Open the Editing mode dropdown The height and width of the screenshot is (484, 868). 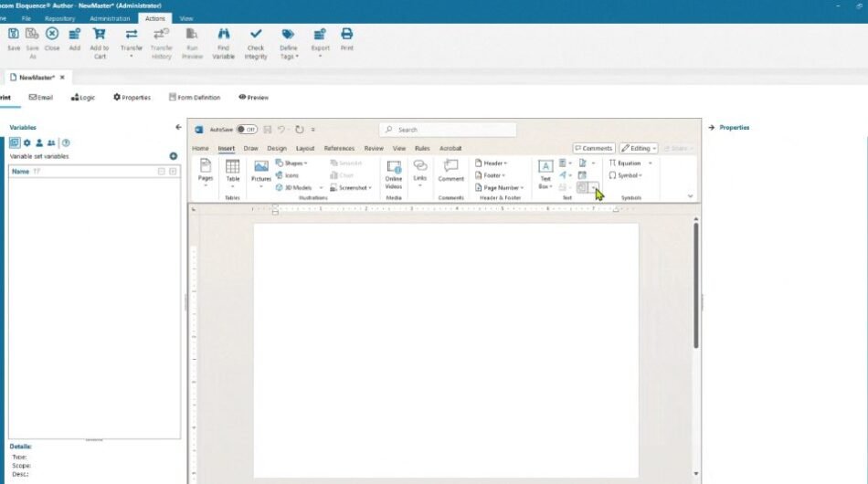pos(639,148)
